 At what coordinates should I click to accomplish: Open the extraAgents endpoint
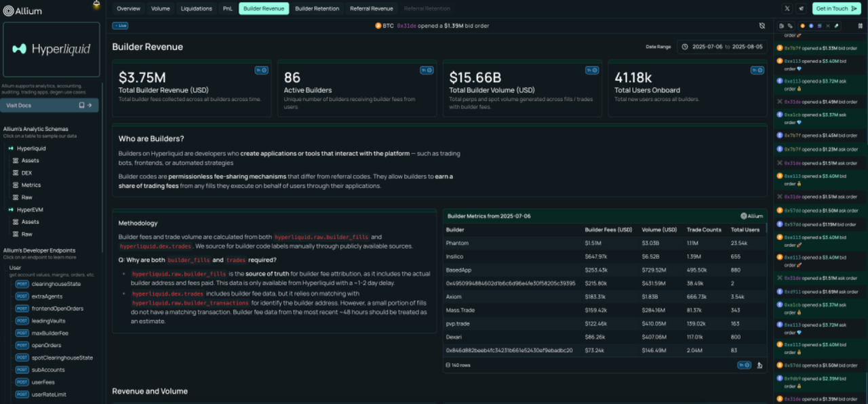(47, 296)
